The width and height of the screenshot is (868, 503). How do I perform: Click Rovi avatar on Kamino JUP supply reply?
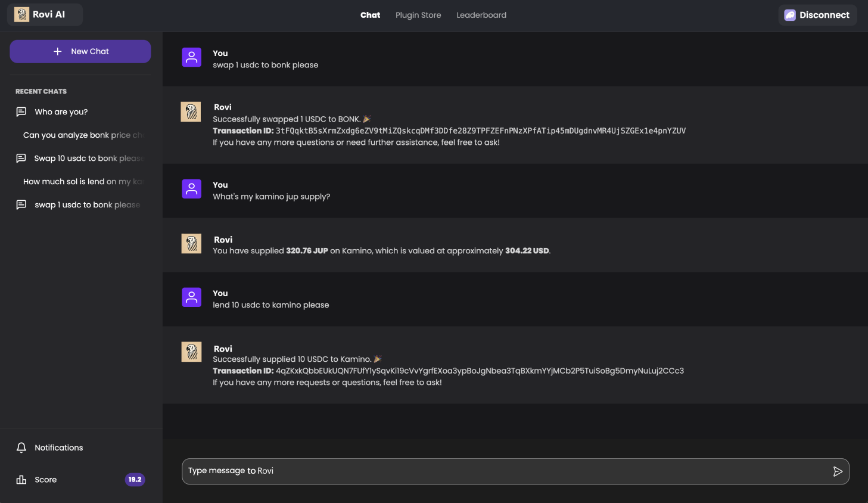click(x=191, y=244)
